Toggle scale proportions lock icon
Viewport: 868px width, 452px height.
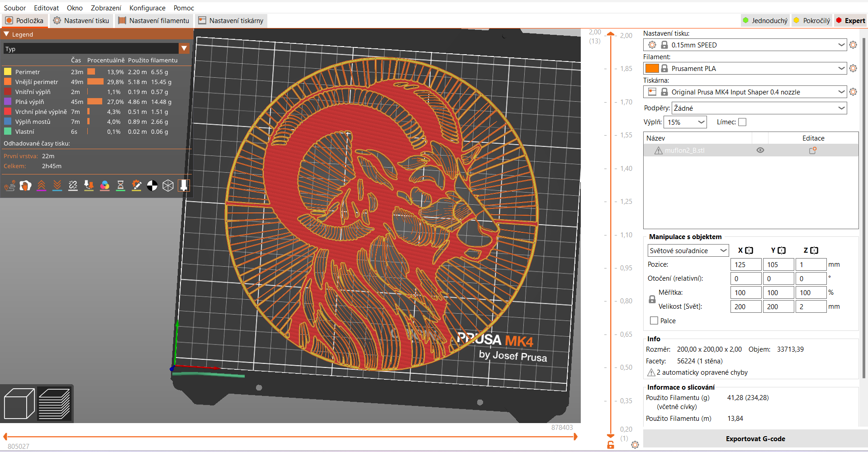click(652, 299)
